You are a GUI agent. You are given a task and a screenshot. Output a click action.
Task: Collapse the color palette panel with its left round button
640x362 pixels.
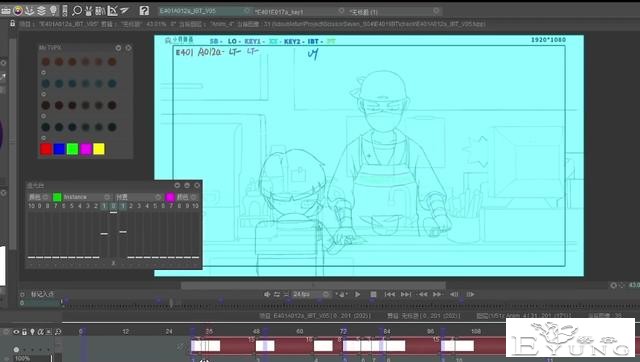coord(118,48)
